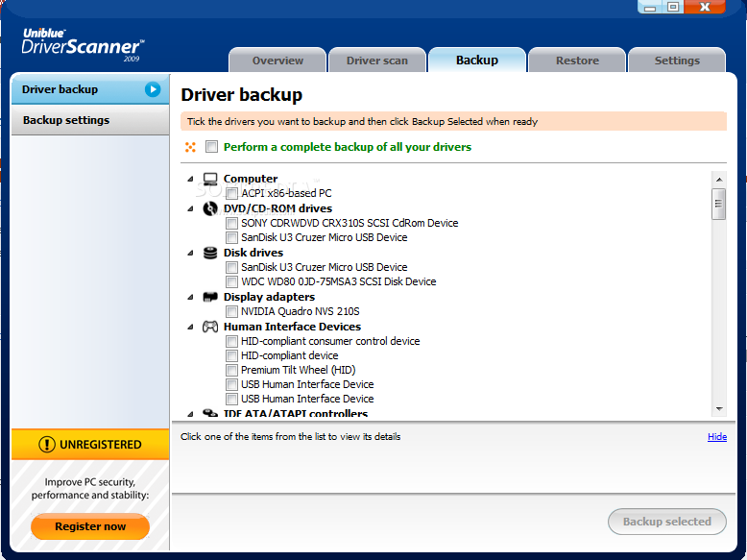Click the IDE ATA/ATAPI controllers icon

click(210, 413)
